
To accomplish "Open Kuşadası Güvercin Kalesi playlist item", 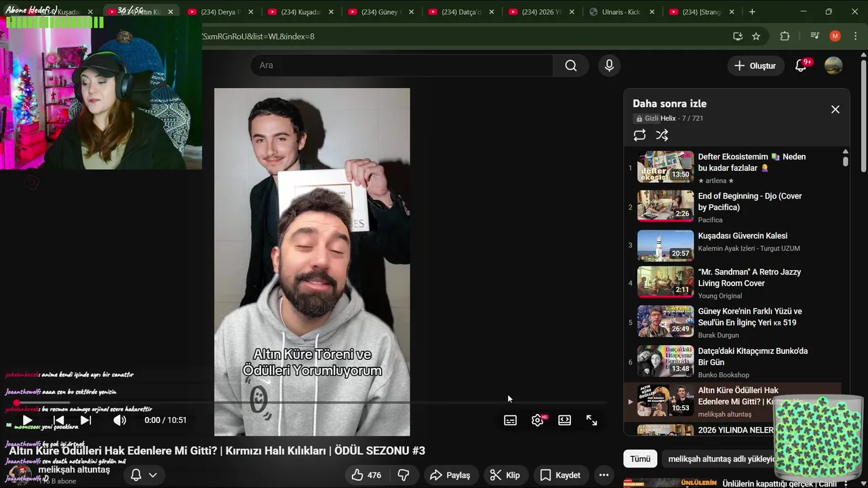I will pos(736,245).
